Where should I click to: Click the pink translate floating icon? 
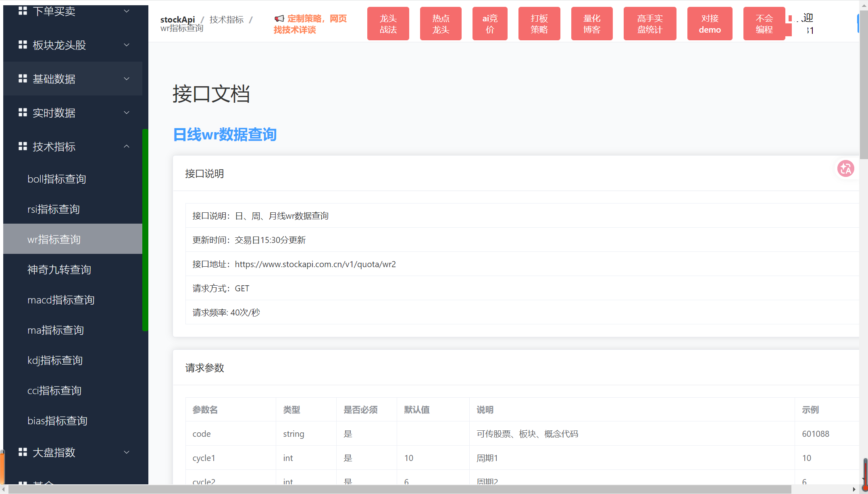coord(845,168)
